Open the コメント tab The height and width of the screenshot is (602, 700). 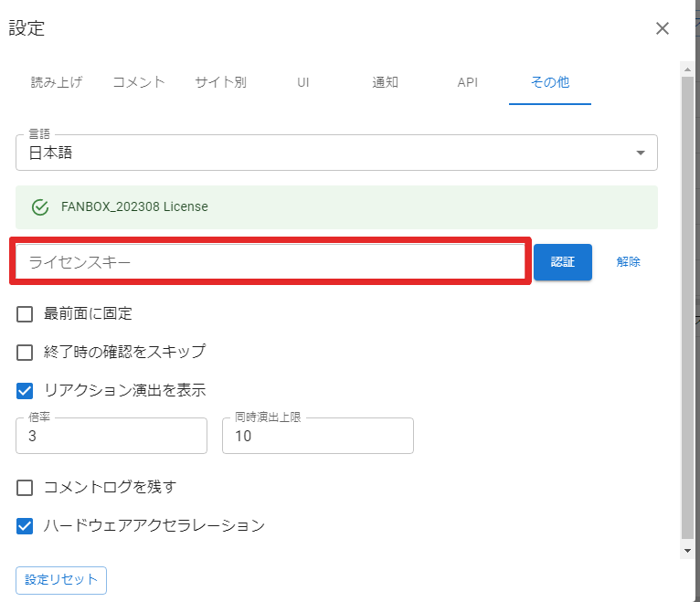139,82
